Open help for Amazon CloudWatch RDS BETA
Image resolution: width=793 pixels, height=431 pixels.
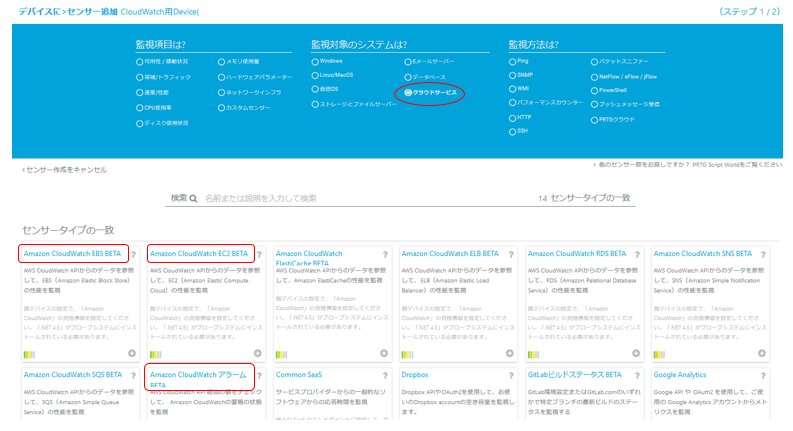(x=637, y=254)
